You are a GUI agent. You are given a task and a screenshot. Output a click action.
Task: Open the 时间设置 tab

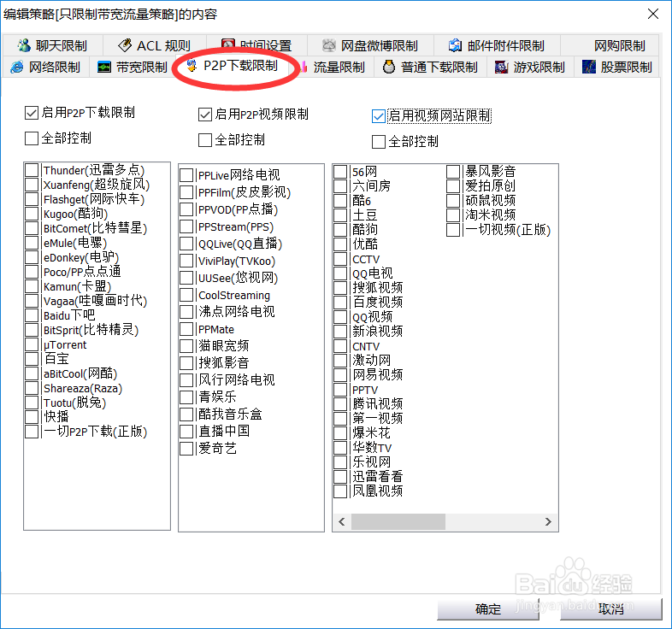pyautogui.click(x=256, y=45)
